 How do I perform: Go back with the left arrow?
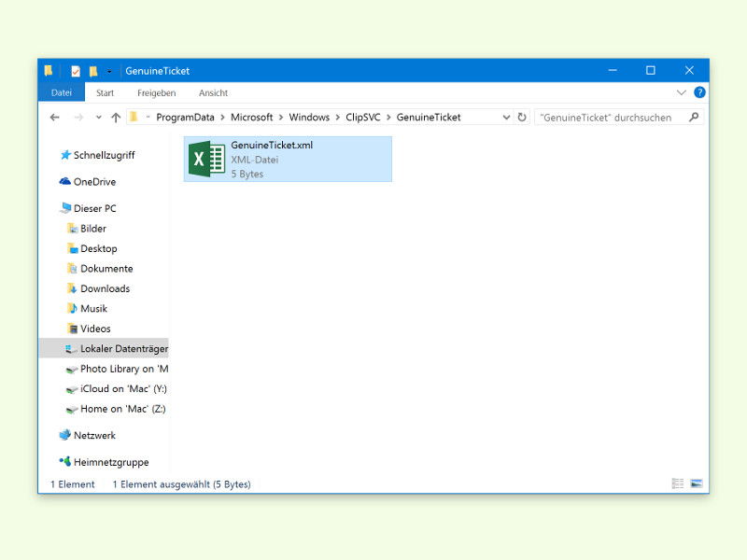point(55,118)
